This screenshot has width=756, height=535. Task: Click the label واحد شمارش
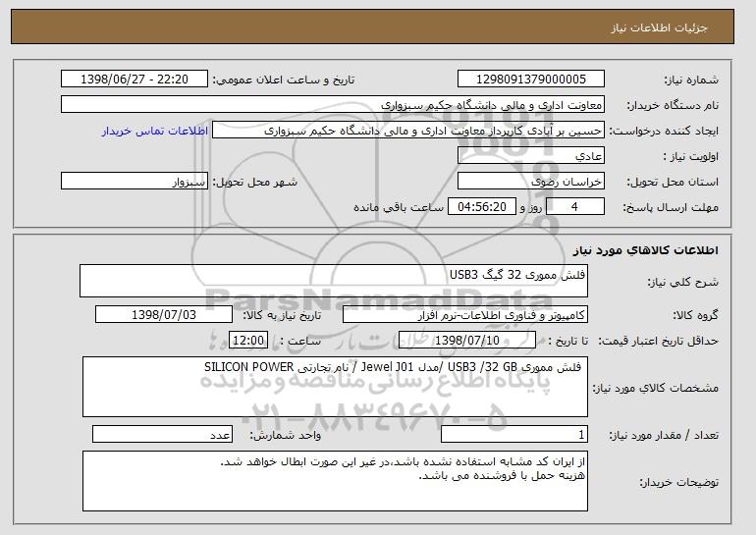pos(285,435)
